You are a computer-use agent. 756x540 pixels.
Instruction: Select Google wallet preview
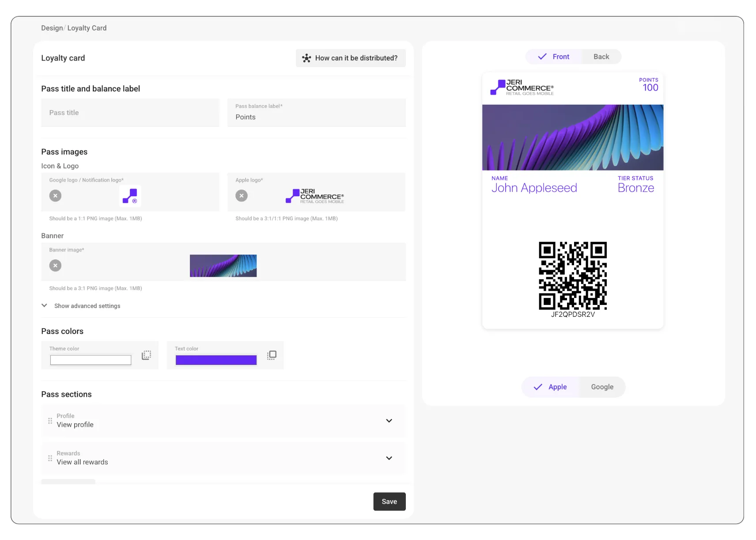[x=602, y=387]
